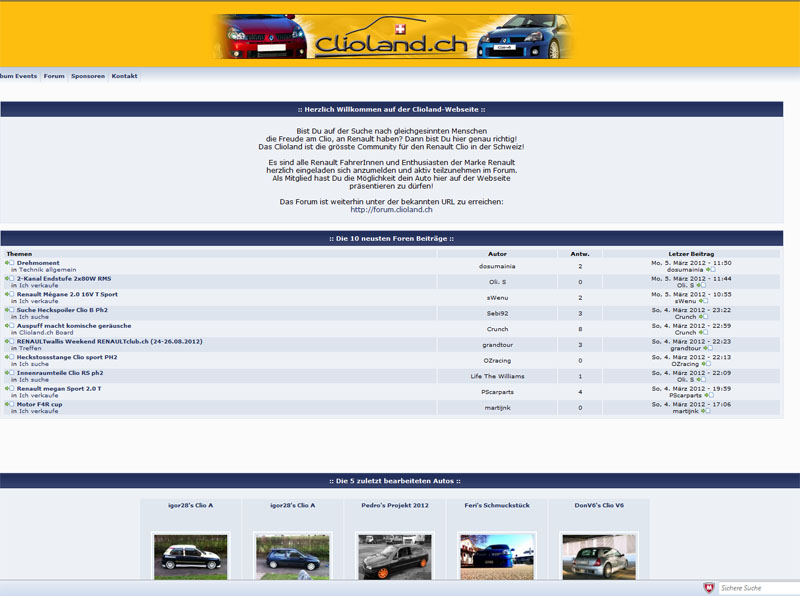
Task: Follow the http://forum.clioland.ch link
Action: 391,210
